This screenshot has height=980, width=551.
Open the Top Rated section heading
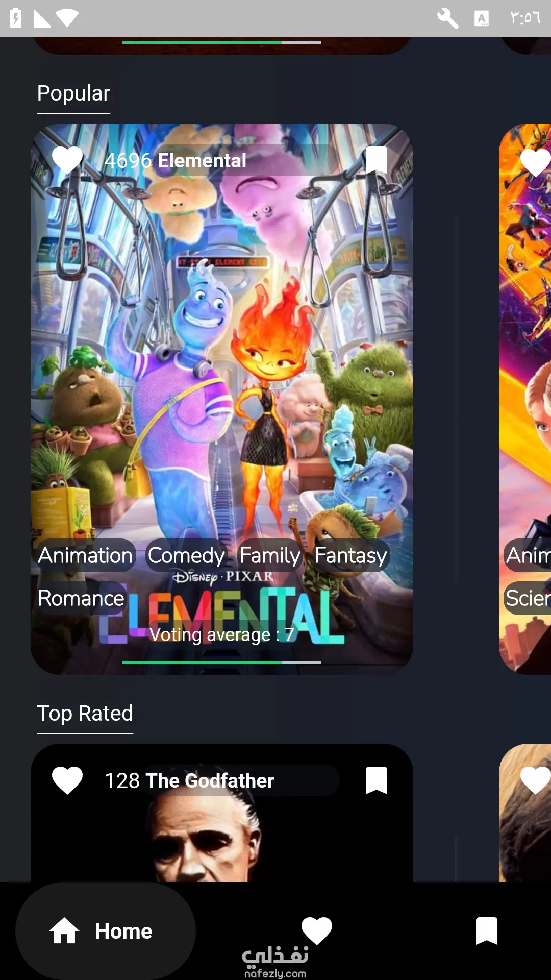pyautogui.click(x=85, y=714)
